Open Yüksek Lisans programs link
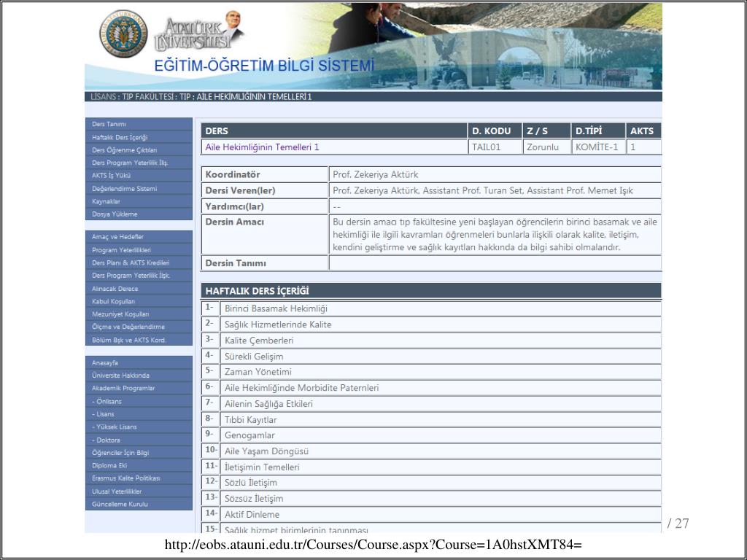Image resolution: width=747 pixels, height=560 pixels. pyautogui.click(x=139, y=427)
